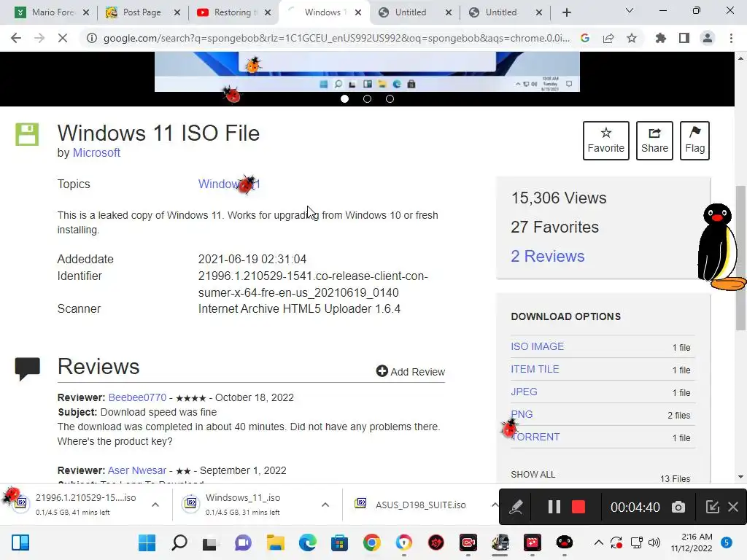Select the second carousel dot
Viewport: 747px width, 560px height.
(368, 98)
